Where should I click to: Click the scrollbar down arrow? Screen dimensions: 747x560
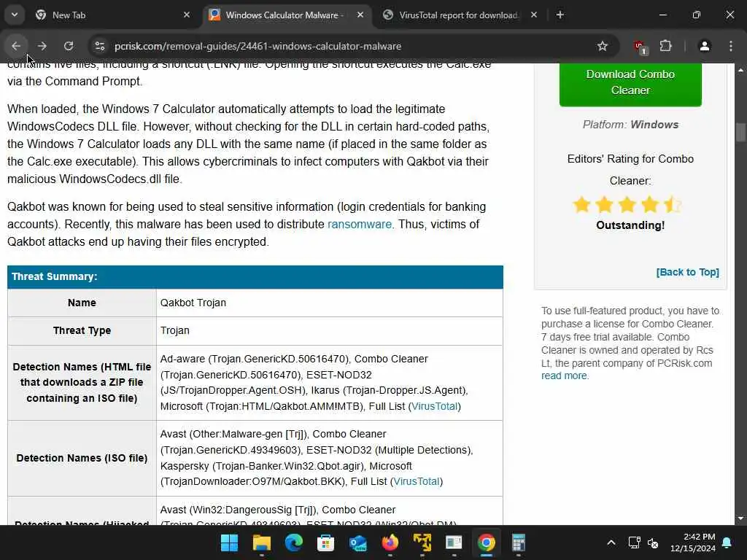pyautogui.click(x=740, y=518)
